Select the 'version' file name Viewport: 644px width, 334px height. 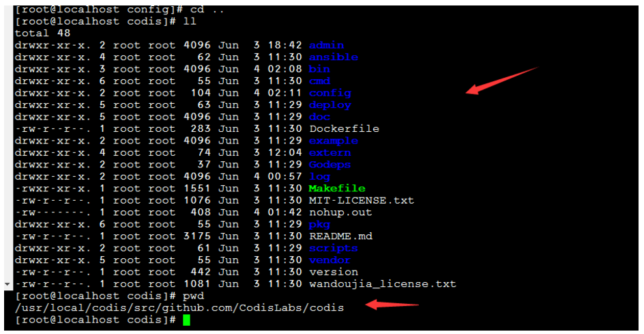(334, 272)
